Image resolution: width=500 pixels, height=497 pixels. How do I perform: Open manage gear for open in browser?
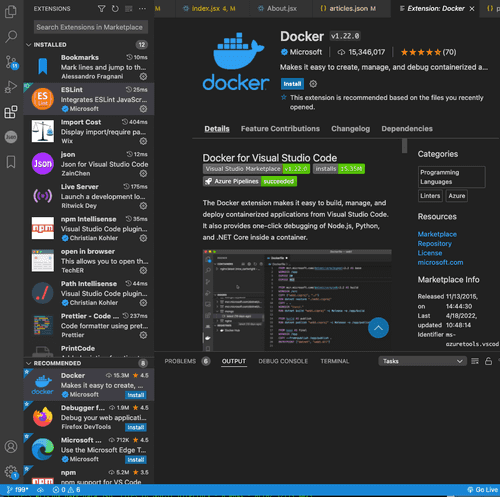pos(143,270)
